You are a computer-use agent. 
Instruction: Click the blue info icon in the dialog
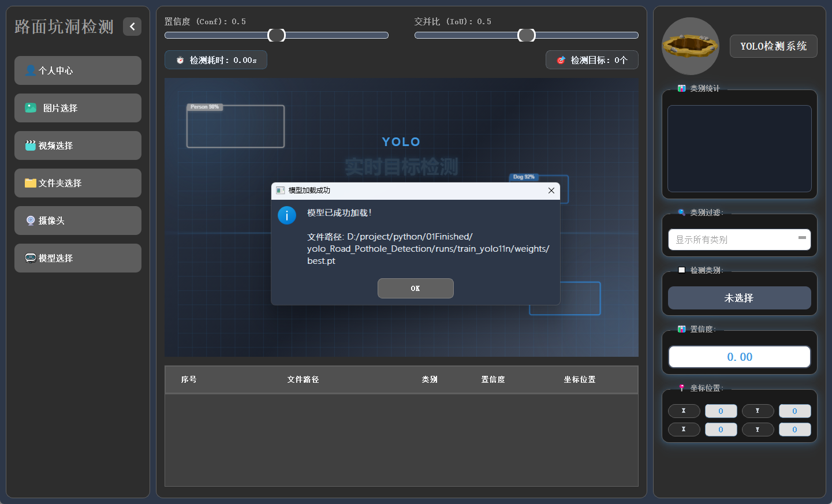[287, 215]
